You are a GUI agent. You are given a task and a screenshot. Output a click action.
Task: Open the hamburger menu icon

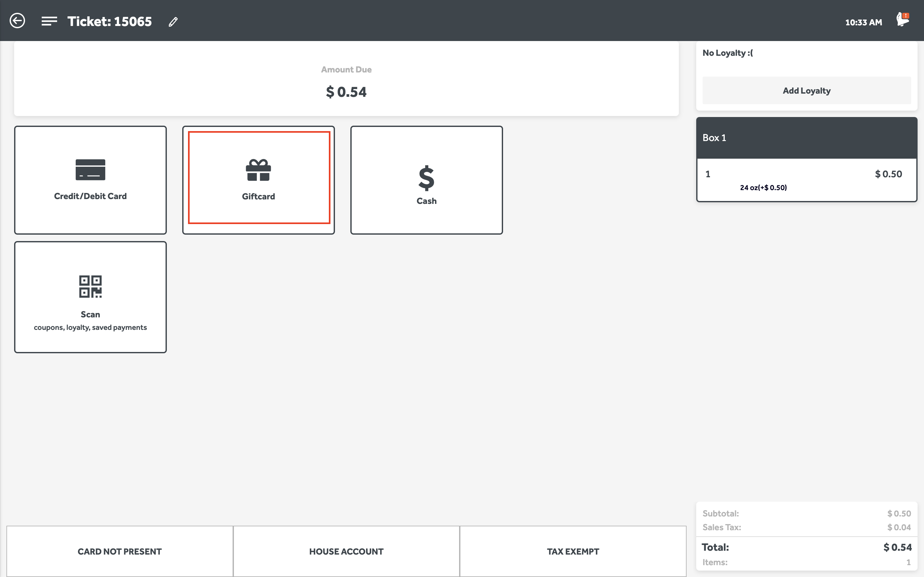[x=49, y=21]
